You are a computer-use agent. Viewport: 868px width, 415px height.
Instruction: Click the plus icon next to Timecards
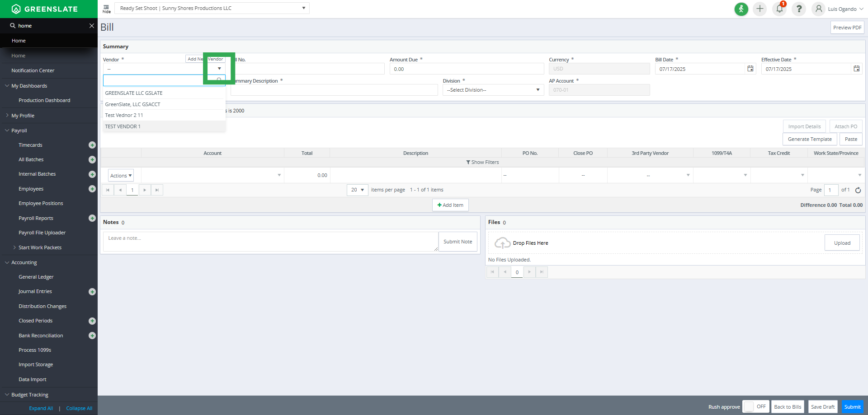click(x=92, y=145)
